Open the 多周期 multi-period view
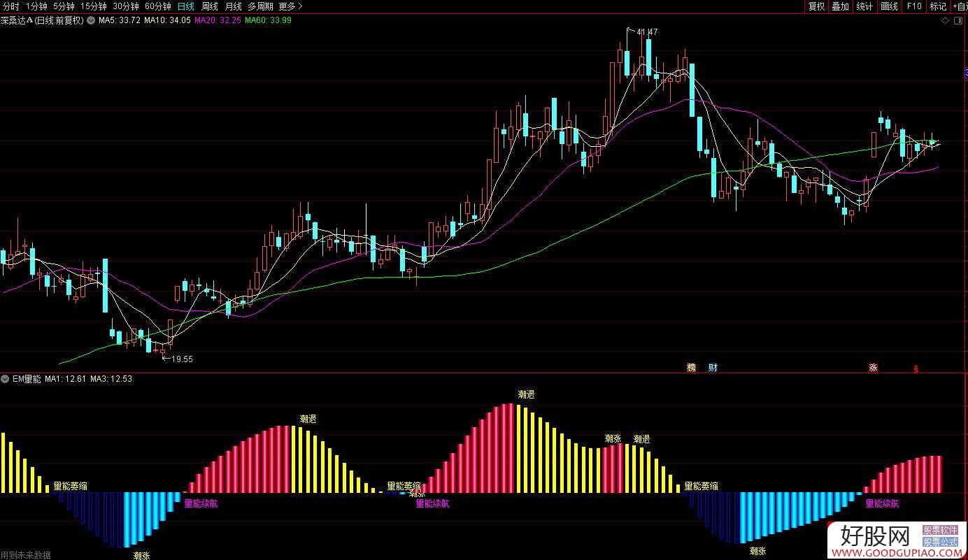The width and height of the screenshot is (968, 560). (260, 6)
